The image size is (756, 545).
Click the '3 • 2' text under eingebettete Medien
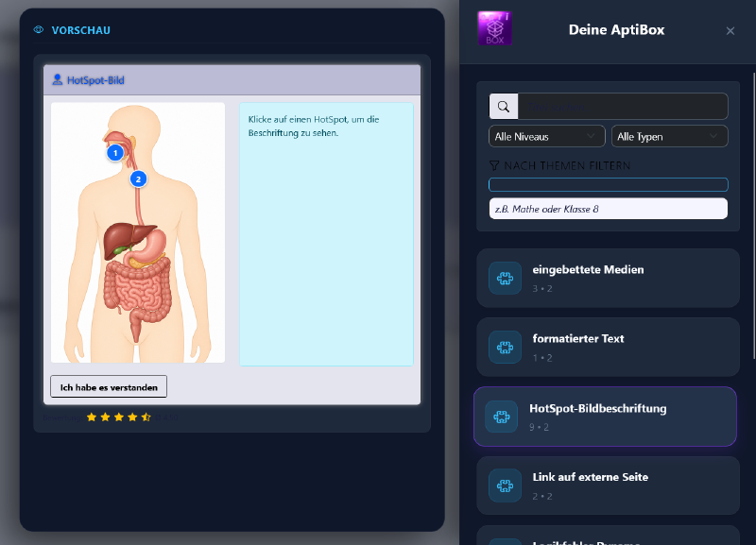click(x=542, y=289)
